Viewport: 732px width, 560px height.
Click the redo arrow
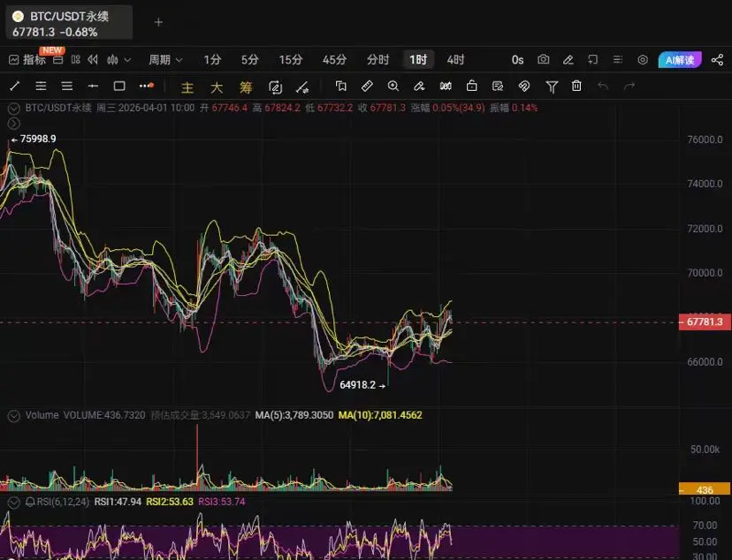point(629,87)
